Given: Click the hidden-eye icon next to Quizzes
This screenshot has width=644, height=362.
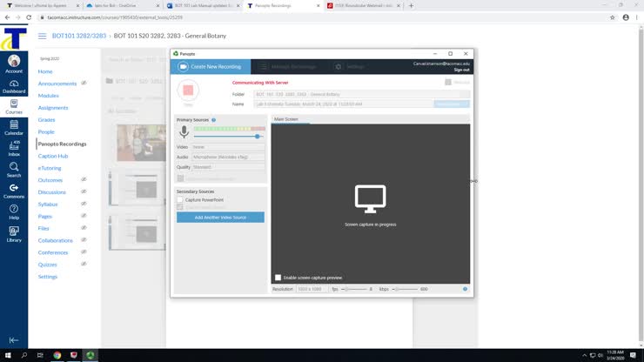Looking at the screenshot, I should [x=84, y=264].
